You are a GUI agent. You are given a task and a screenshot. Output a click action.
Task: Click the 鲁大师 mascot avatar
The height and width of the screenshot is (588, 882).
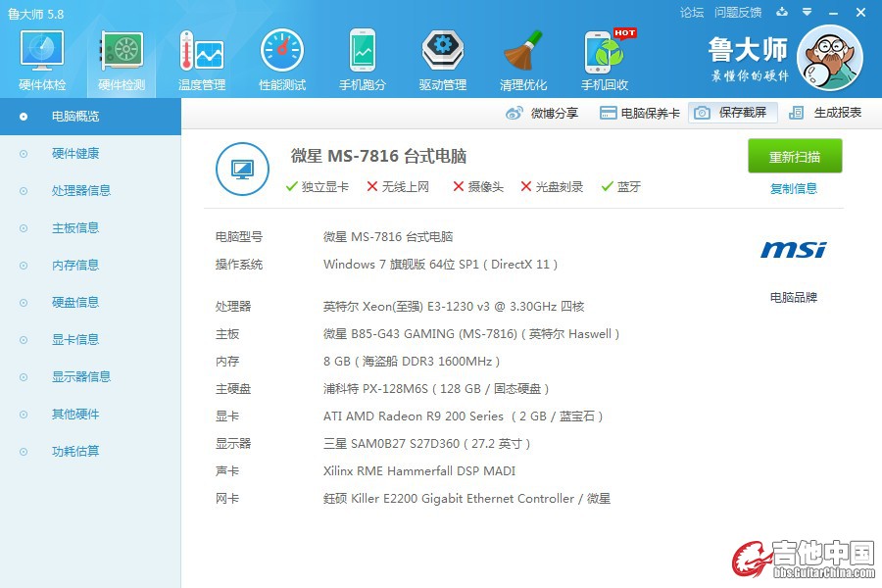830,58
